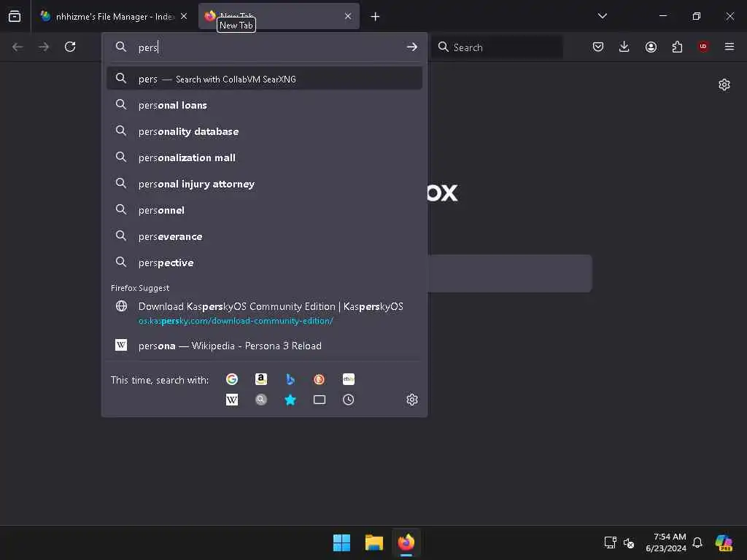Open the network status tray icon

(x=611, y=542)
